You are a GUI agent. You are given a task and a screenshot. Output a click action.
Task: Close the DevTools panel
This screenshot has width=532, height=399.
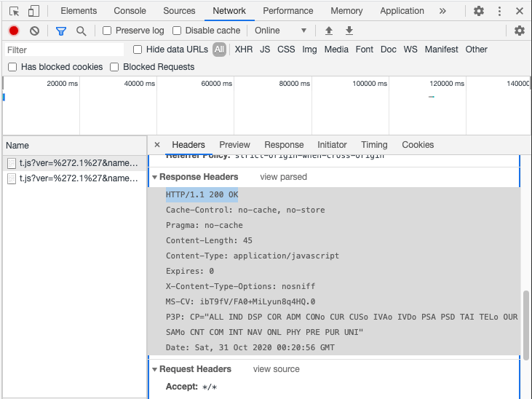[520, 11]
